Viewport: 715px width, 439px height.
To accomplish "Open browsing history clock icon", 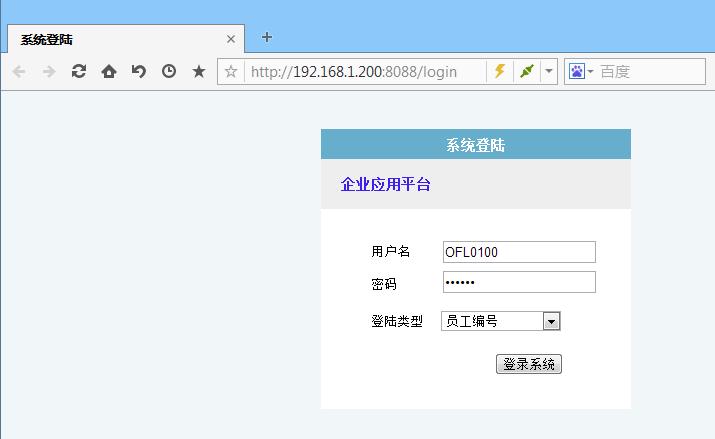I will [169, 72].
